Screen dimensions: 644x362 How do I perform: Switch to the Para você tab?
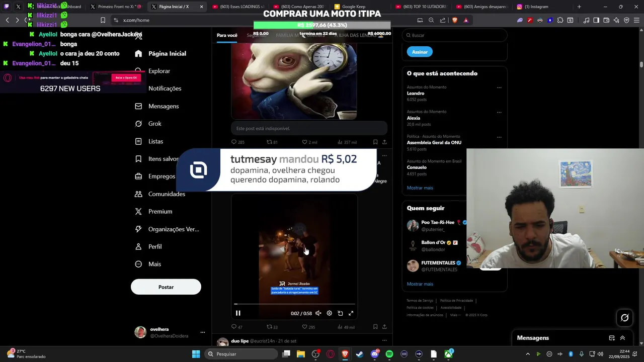[227, 35]
